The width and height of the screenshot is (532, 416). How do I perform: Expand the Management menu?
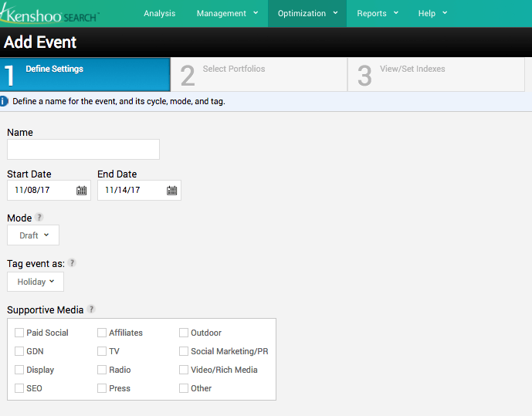point(227,14)
